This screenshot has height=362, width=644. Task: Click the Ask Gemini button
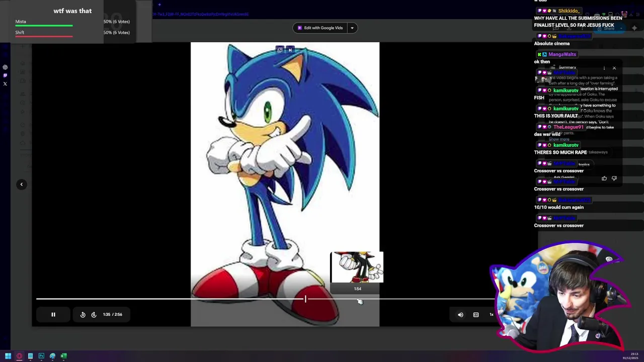coord(563,177)
